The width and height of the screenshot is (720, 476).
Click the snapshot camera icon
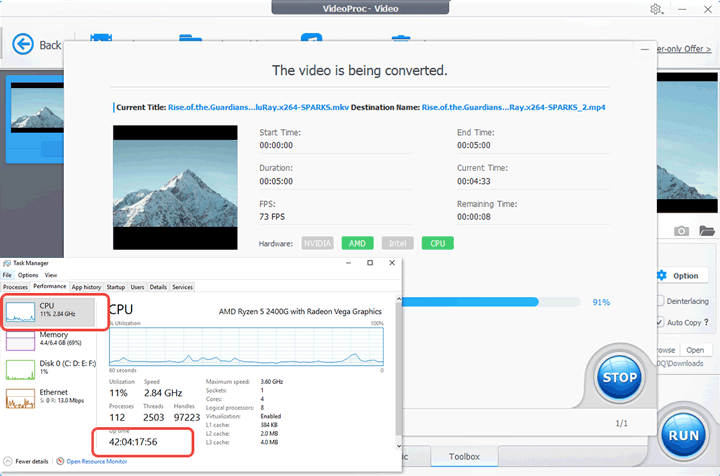[x=681, y=231]
